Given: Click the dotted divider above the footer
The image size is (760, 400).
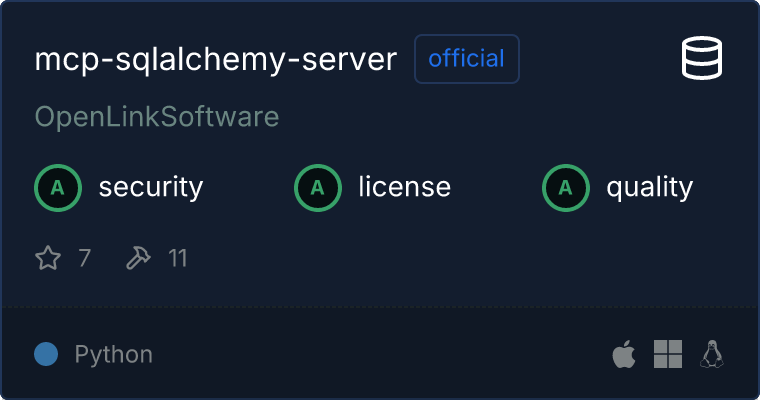Looking at the screenshot, I should coord(380,306).
